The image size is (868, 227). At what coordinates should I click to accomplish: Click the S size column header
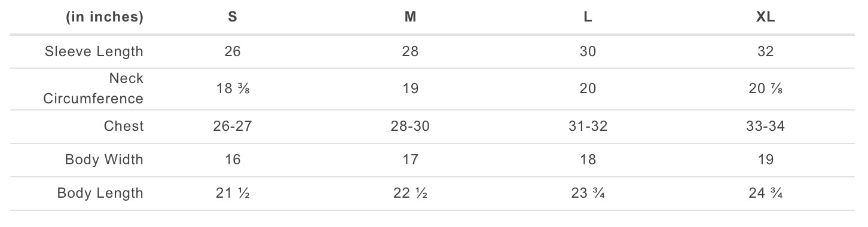click(x=233, y=17)
